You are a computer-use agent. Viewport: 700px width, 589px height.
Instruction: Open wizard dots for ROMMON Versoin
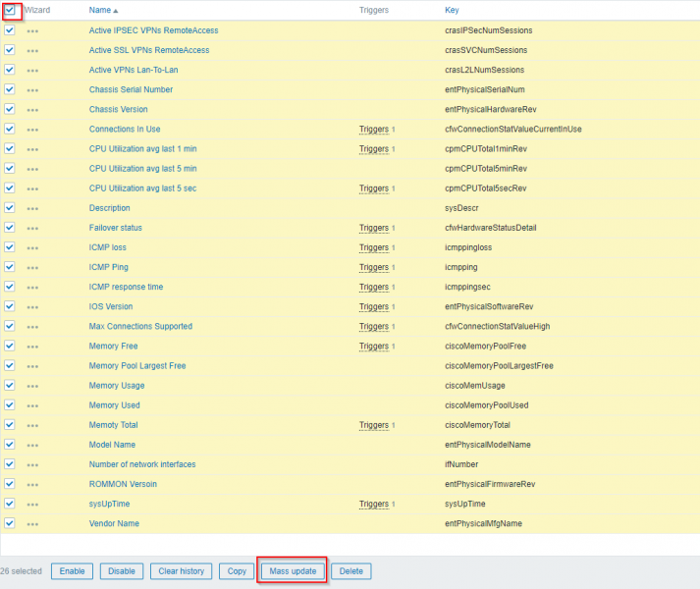click(32, 485)
